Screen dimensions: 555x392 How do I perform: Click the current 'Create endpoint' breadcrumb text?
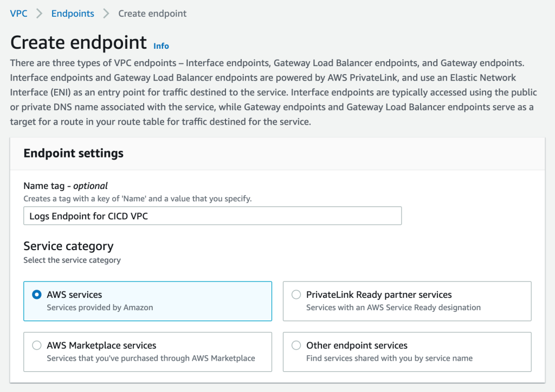(x=152, y=14)
